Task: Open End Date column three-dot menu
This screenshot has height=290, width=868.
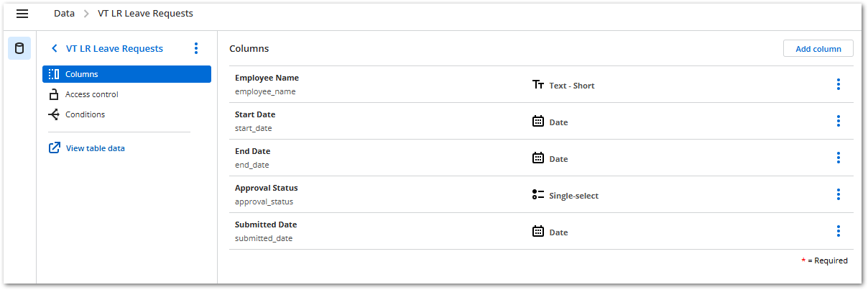Action: coord(838,158)
